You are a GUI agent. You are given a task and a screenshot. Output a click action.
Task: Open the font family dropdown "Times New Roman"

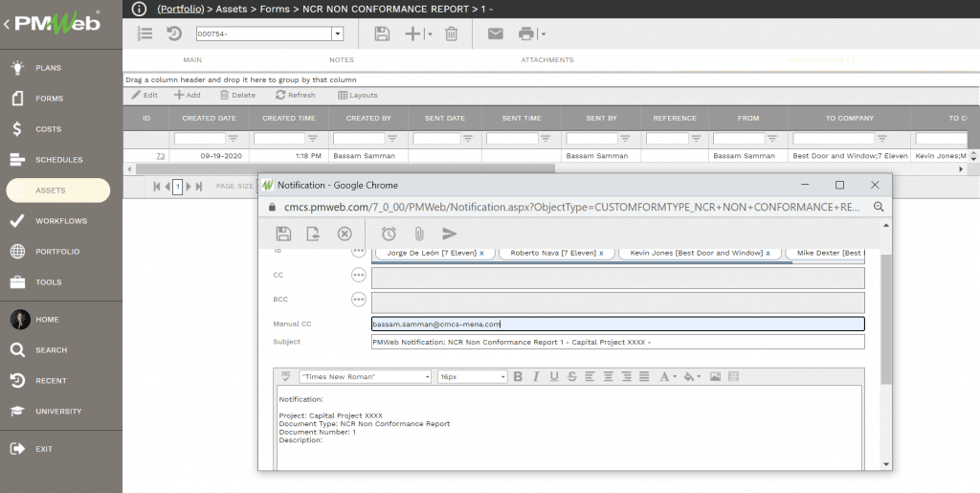coord(366,376)
